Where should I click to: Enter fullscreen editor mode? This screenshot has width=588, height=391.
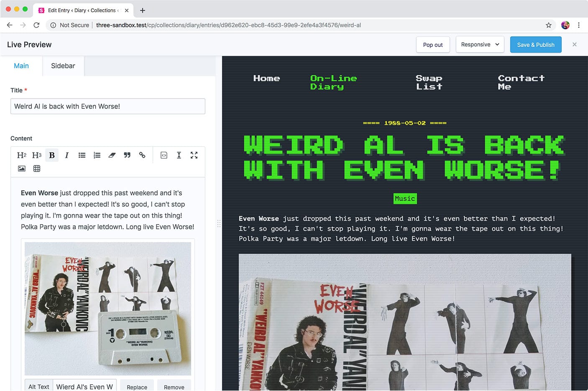pyautogui.click(x=194, y=155)
